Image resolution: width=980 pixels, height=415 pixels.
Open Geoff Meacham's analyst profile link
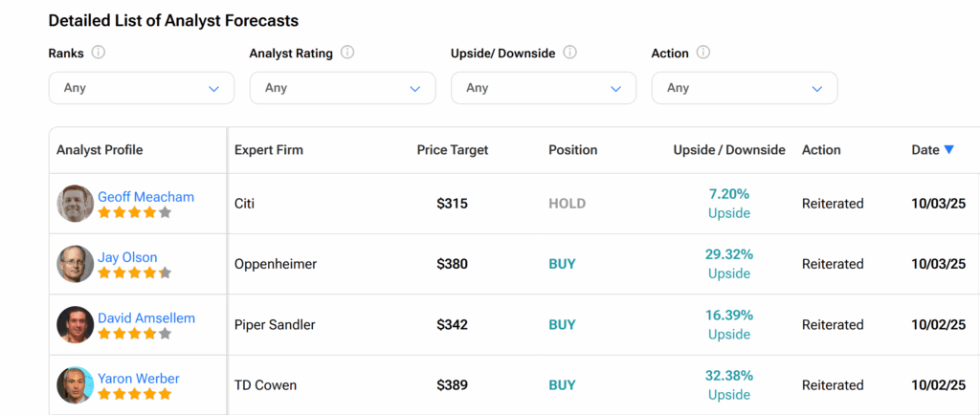[x=145, y=197]
